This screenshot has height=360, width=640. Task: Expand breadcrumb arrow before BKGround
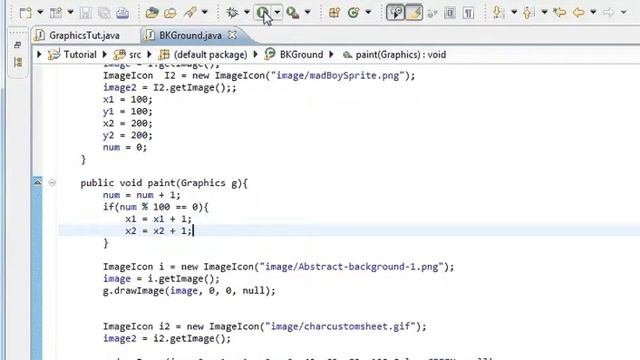pyautogui.click(x=256, y=54)
